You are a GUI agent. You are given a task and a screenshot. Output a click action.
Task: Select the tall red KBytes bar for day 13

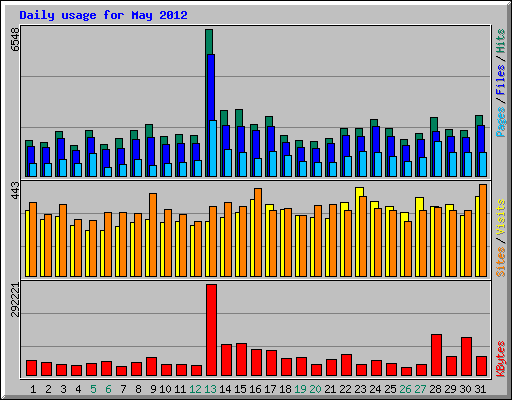click(211, 330)
